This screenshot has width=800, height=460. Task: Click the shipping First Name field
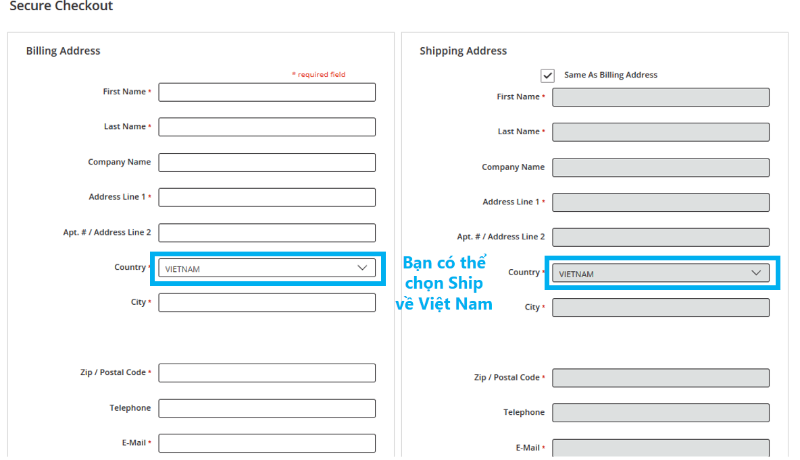[660, 97]
